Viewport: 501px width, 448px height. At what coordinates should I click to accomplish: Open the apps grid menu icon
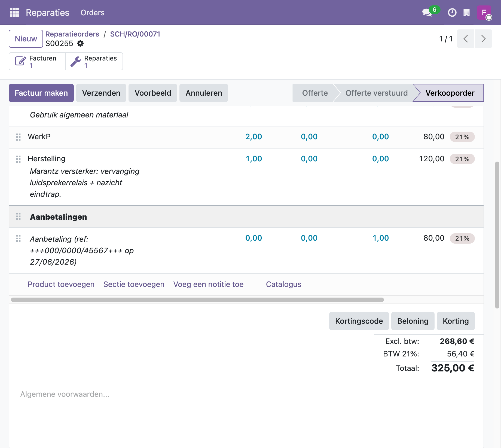tap(14, 13)
